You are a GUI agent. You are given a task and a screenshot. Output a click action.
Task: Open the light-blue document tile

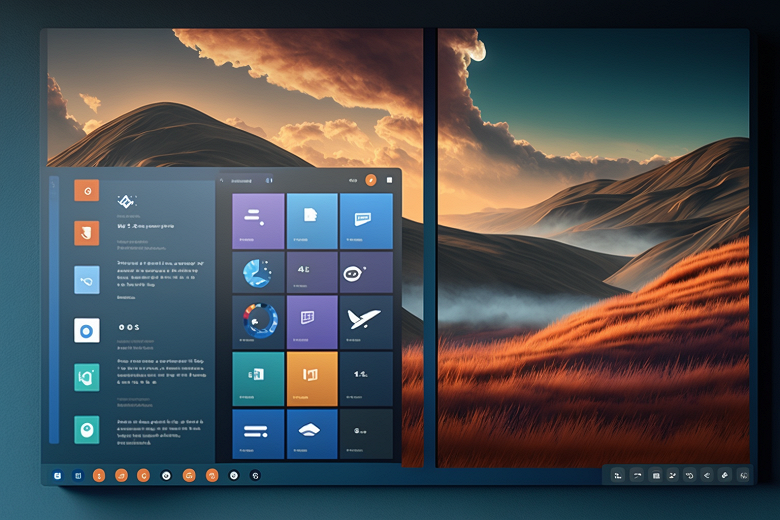(312, 221)
